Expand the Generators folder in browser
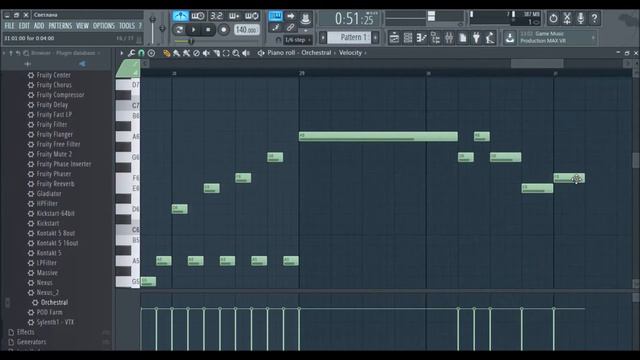Image resolution: width=640 pixels, height=360 pixels. pyautogui.click(x=31, y=342)
